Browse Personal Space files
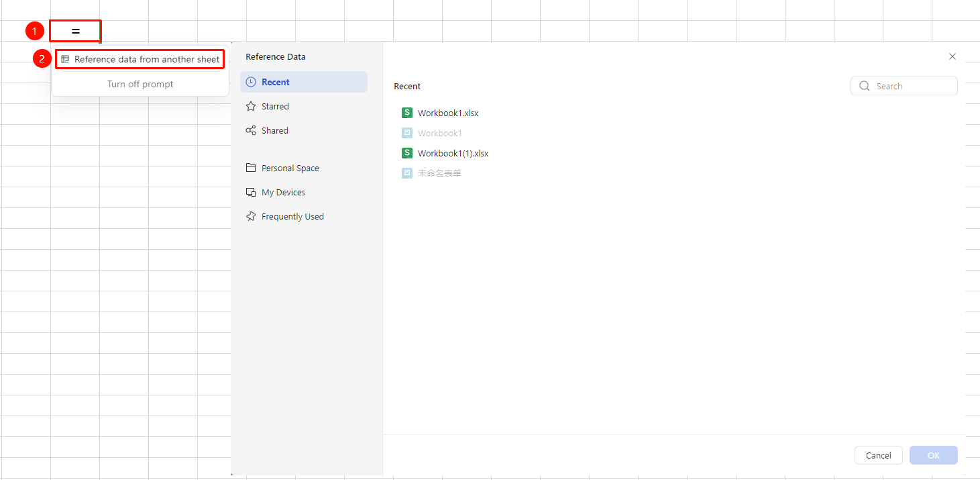This screenshot has width=980, height=480. [x=304, y=168]
